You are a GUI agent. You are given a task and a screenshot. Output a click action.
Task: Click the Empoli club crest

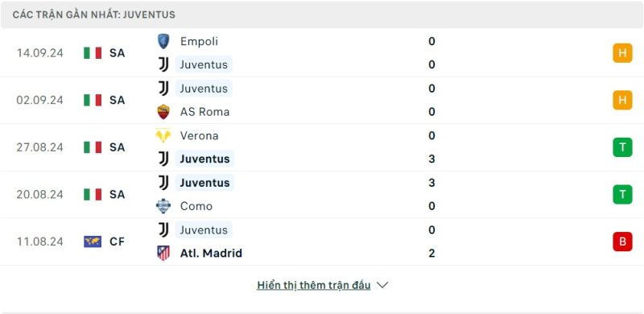tap(163, 42)
